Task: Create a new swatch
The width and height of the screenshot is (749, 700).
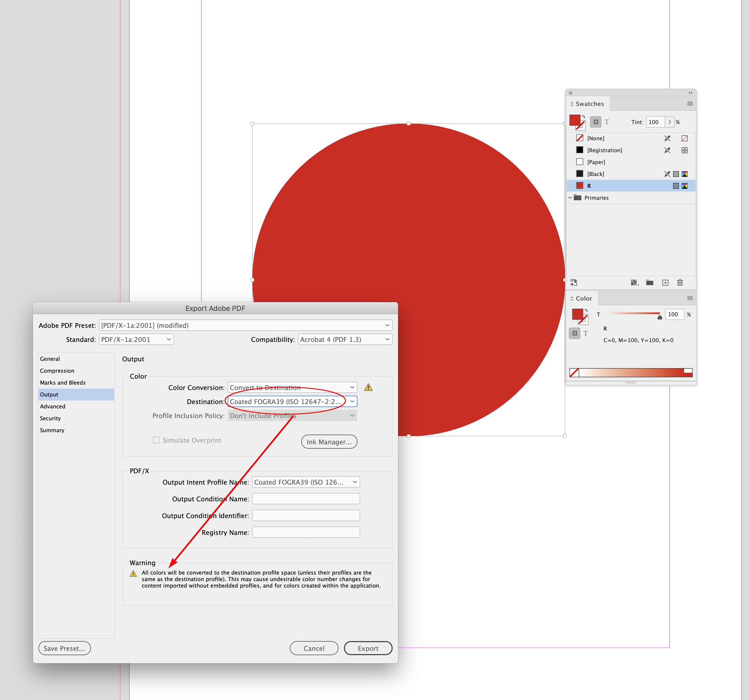Action: point(665,282)
